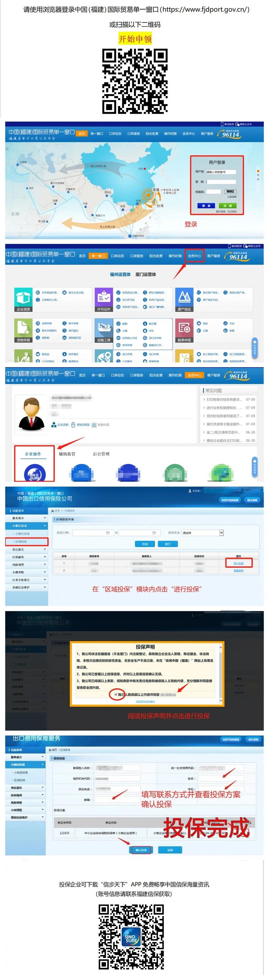Open 口岸动态 menu on login page
Screen dimensions: 269x980
click(x=115, y=134)
